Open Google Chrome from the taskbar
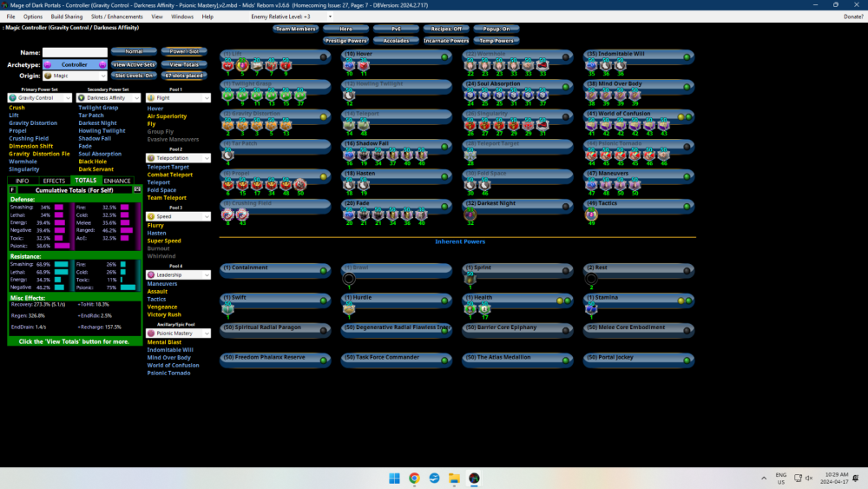The height and width of the screenshot is (489, 868). tap(414, 478)
